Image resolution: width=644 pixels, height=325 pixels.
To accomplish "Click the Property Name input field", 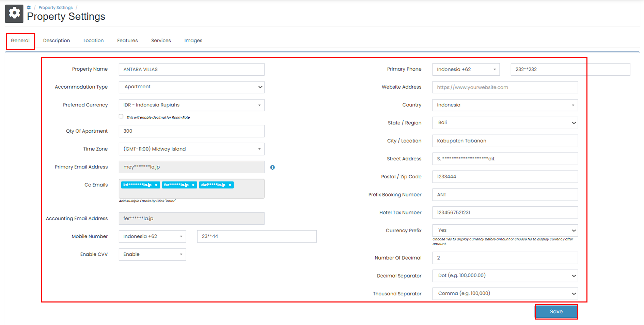I will pos(191,69).
